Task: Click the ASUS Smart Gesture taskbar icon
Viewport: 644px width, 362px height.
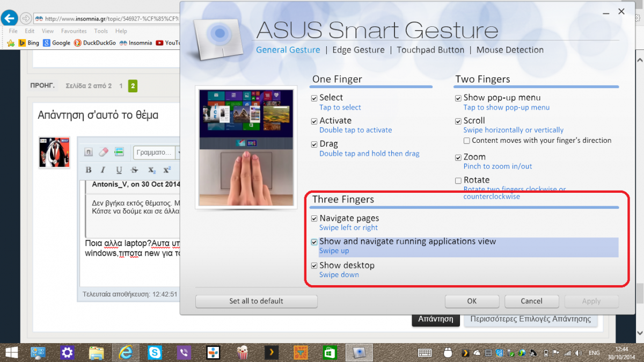Action: pos(358,352)
